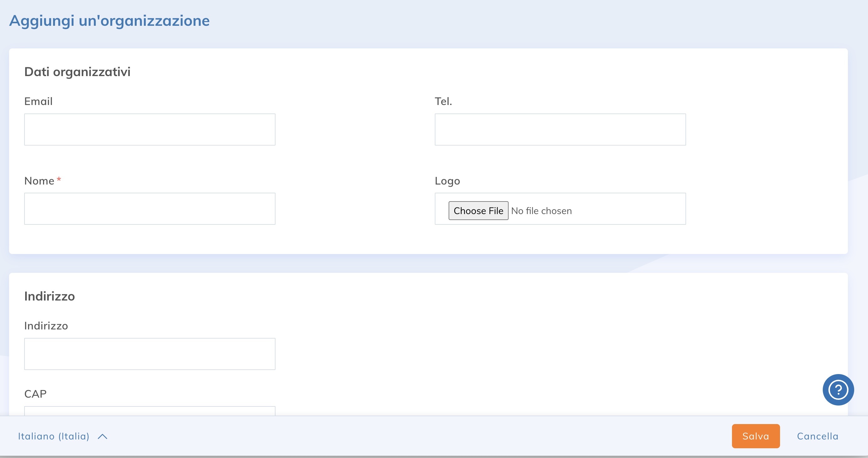Viewport: 868px width, 458px height.
Task: Click the Dati organizzativi section heading
Action: point(77,72)
